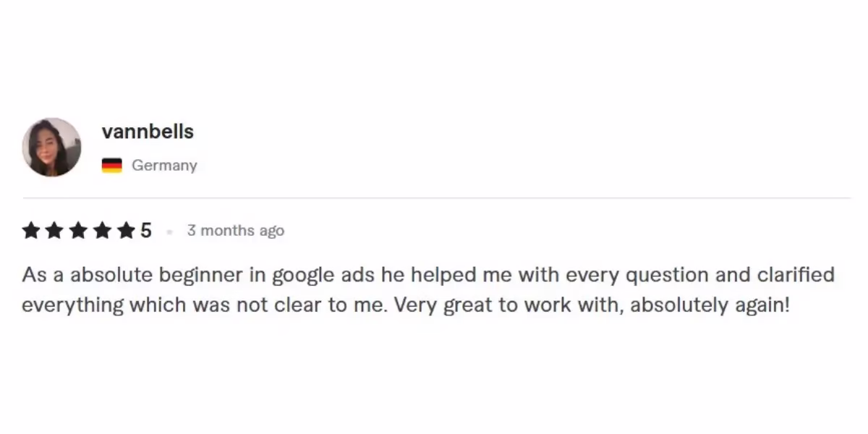868x434 pixels.
Task: Click the first rating star
Action: [x=30, y=231]
